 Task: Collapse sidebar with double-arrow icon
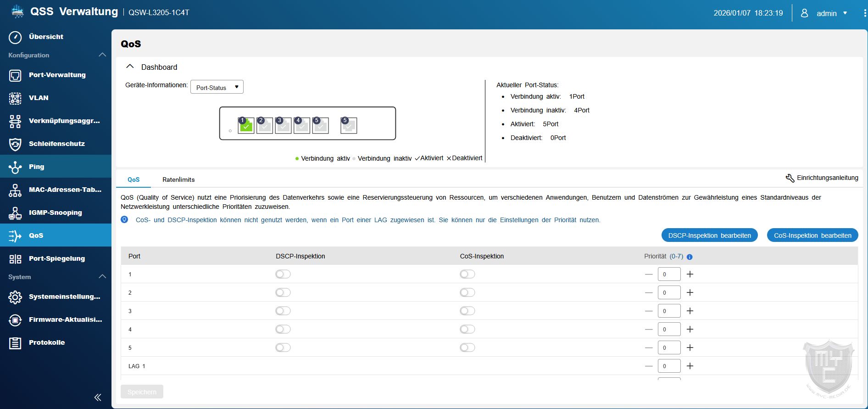point(97,398)
